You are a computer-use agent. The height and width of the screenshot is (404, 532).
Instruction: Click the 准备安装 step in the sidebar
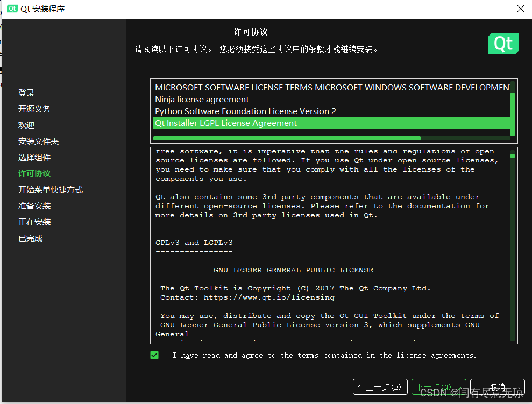coord(34,206)
